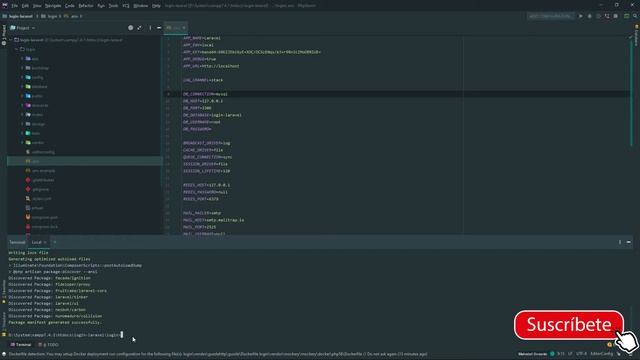Click the Run play icon

tap(581, 16)
